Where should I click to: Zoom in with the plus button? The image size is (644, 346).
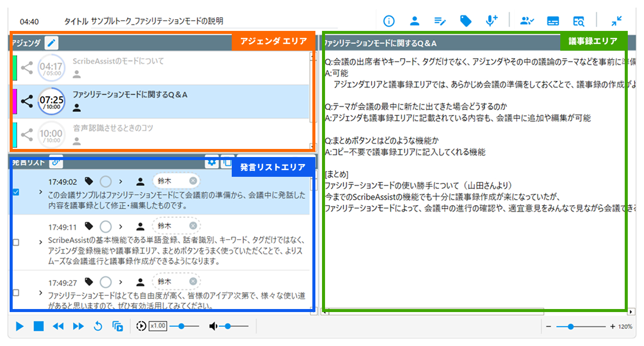(613, 327)
